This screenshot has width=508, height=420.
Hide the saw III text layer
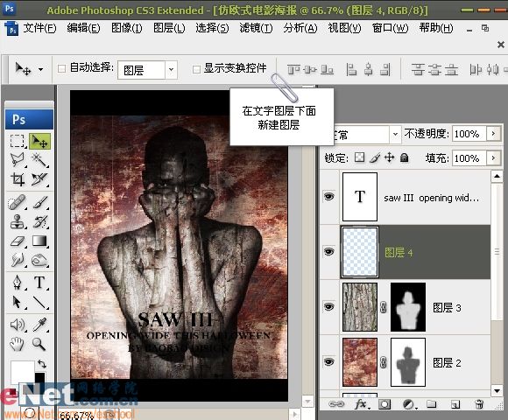(328, 196)
